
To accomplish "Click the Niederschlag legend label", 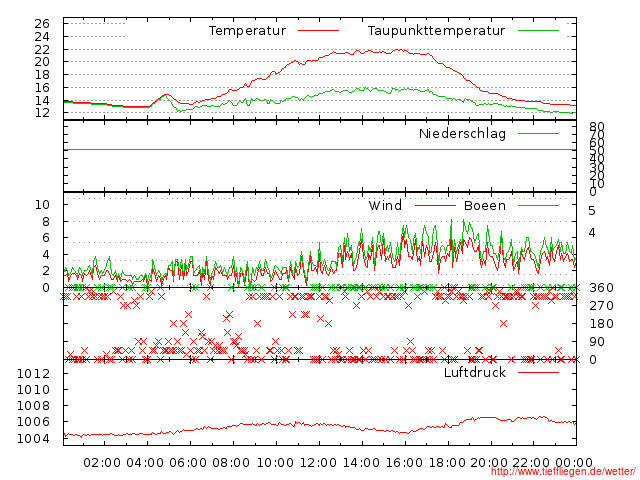I will coord(462,133).
